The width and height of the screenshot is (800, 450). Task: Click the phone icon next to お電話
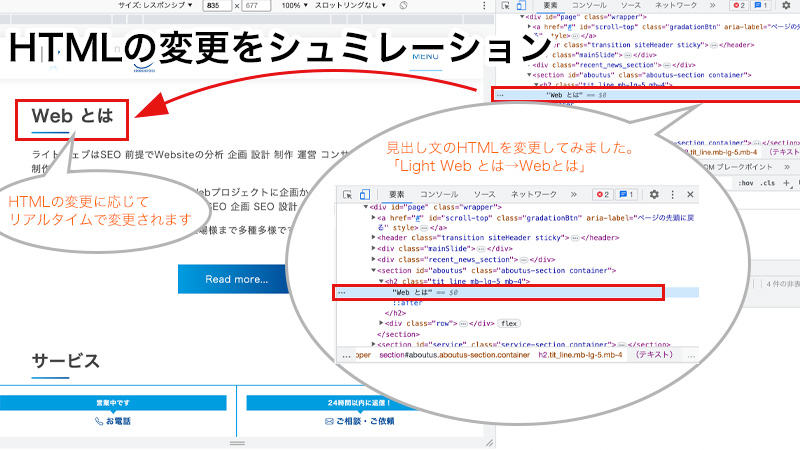coord(99,421)
